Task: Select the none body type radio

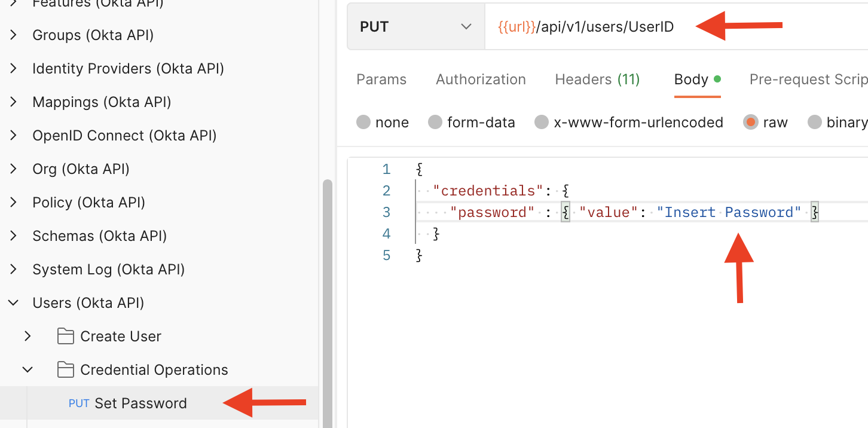Action: pyautogui.click(x=363, y=123)
